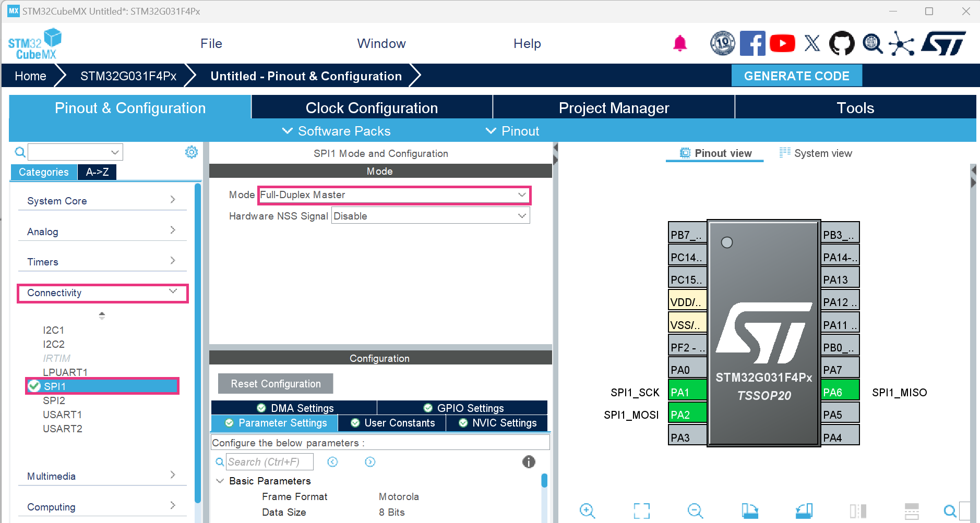Open the ST YouTube channel icon
Image resolution: width=980 pixels, height=523 pixels.
click(782, 43)
